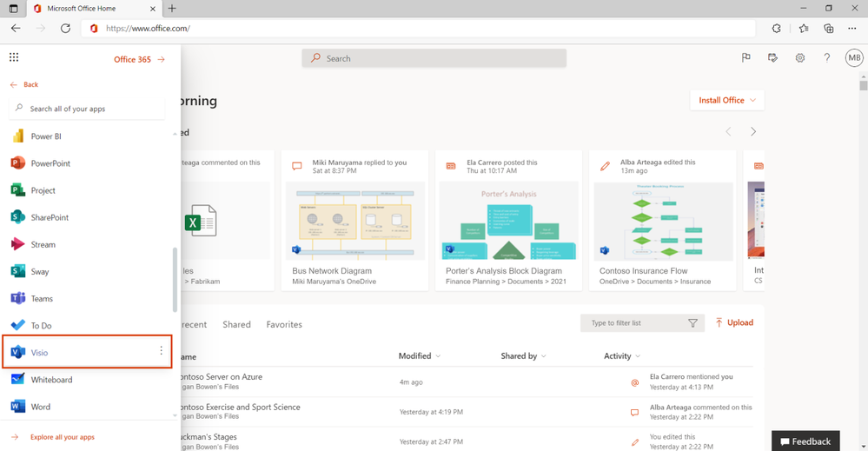Open the Help question mark
This screenshot has height=451, width=868.
pos(826,57)
